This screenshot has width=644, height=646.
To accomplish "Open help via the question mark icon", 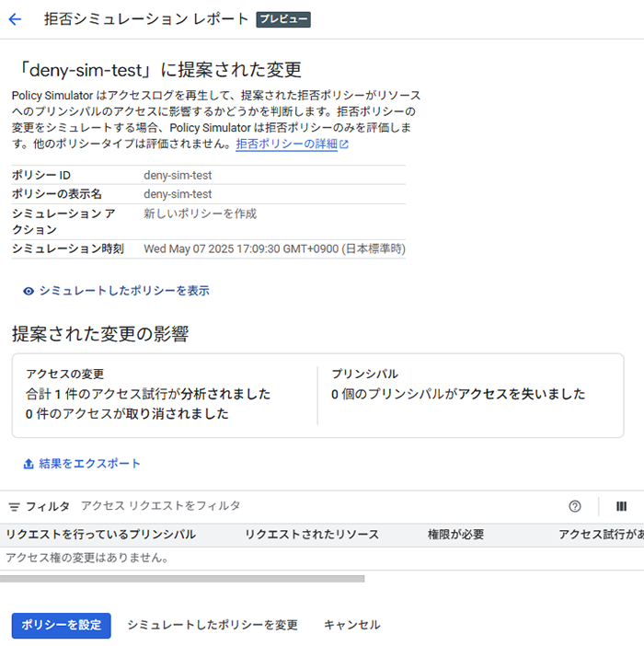I will coord(575,506).
